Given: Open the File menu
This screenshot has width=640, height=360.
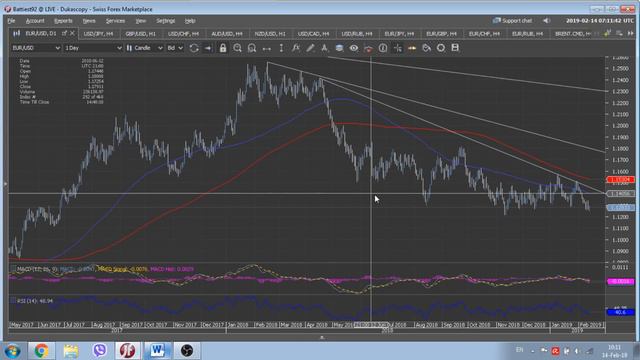Looking at the screenshot, I should [x=11, y=21].
